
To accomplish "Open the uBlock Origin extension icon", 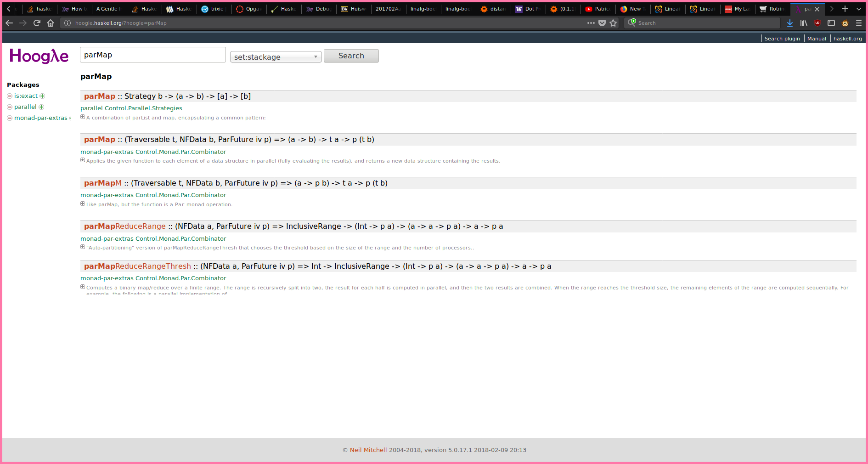I will coord(817,23).
